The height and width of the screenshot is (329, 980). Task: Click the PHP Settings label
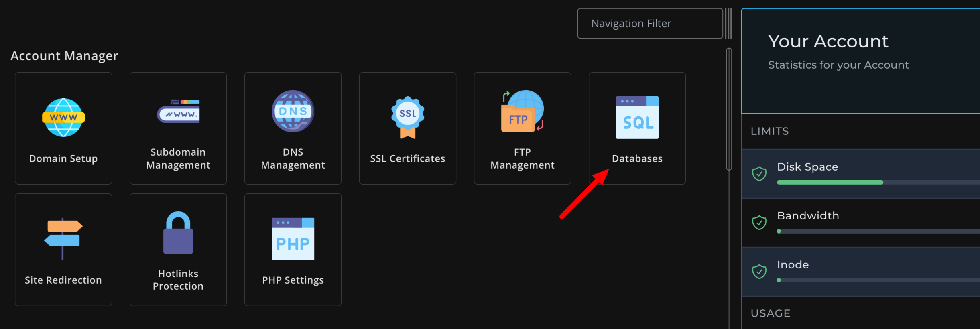coord(293,280)
